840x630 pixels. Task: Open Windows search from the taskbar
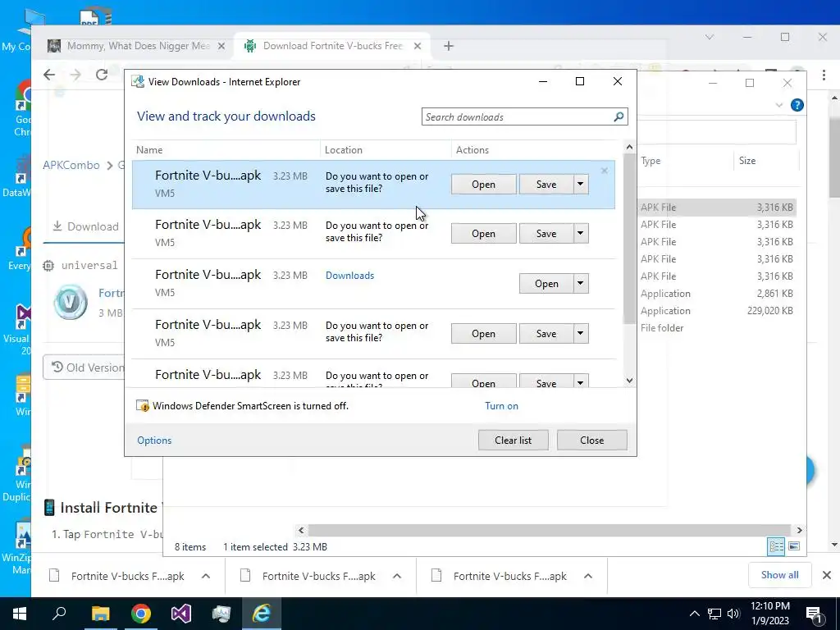59,614
